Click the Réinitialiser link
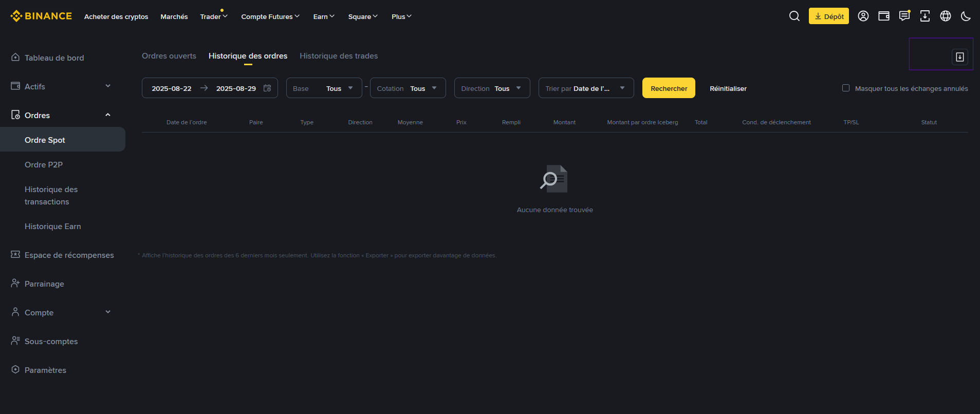Viewport: 980px width, 414px height. pos(728,88)
